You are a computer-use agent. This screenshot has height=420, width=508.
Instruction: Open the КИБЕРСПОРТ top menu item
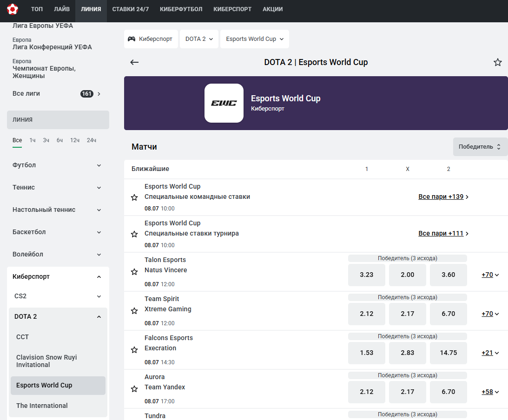point(232,9)
